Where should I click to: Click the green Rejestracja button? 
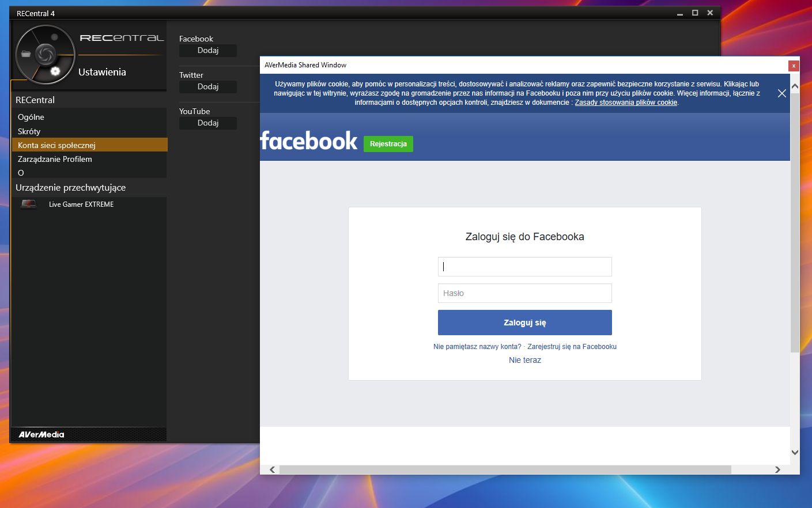click(x=388, y=144)
